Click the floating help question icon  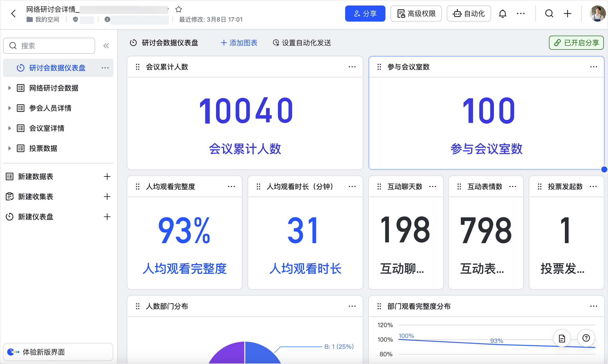point(586,338)
